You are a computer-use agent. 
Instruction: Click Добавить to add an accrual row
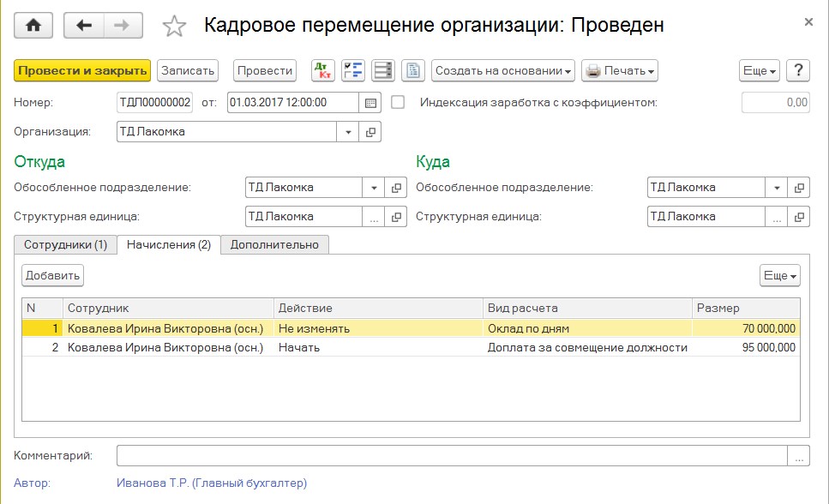coord(53,275)
